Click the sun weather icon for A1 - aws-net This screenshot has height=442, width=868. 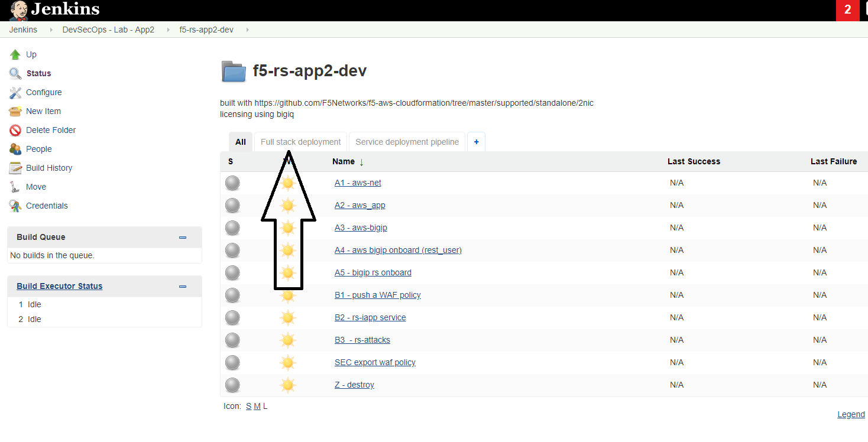click(288, 183)
